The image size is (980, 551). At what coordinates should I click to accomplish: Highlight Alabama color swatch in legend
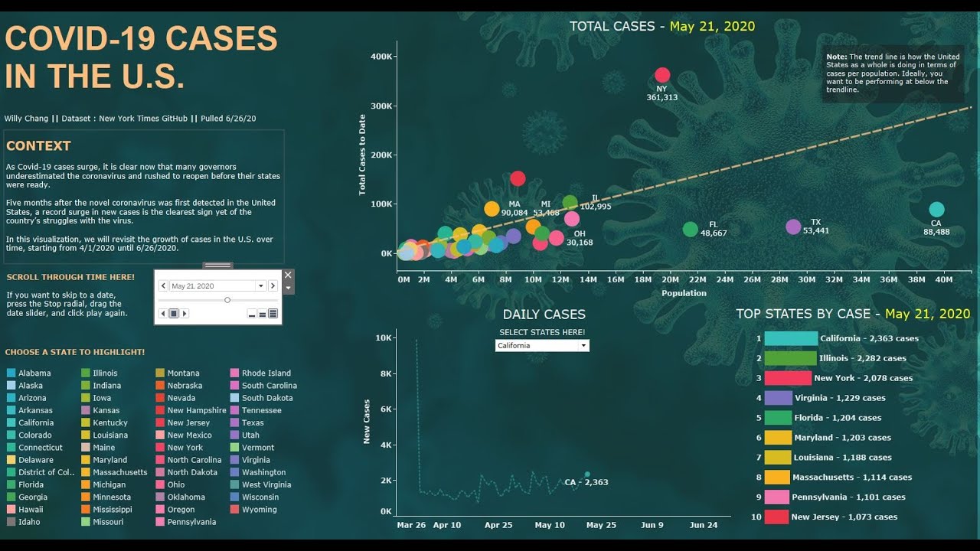[11, 373]
